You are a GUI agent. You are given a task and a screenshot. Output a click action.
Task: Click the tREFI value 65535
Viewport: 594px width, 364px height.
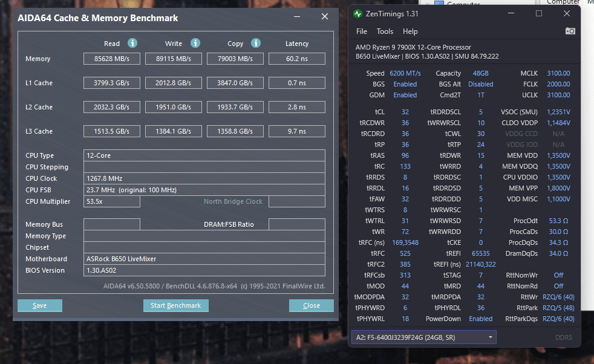point(480,253)
